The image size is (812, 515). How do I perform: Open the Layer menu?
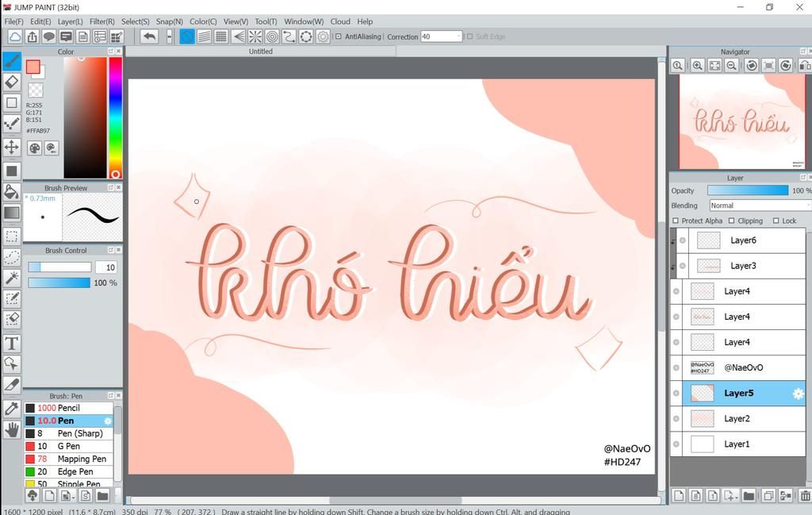[71, 21]
